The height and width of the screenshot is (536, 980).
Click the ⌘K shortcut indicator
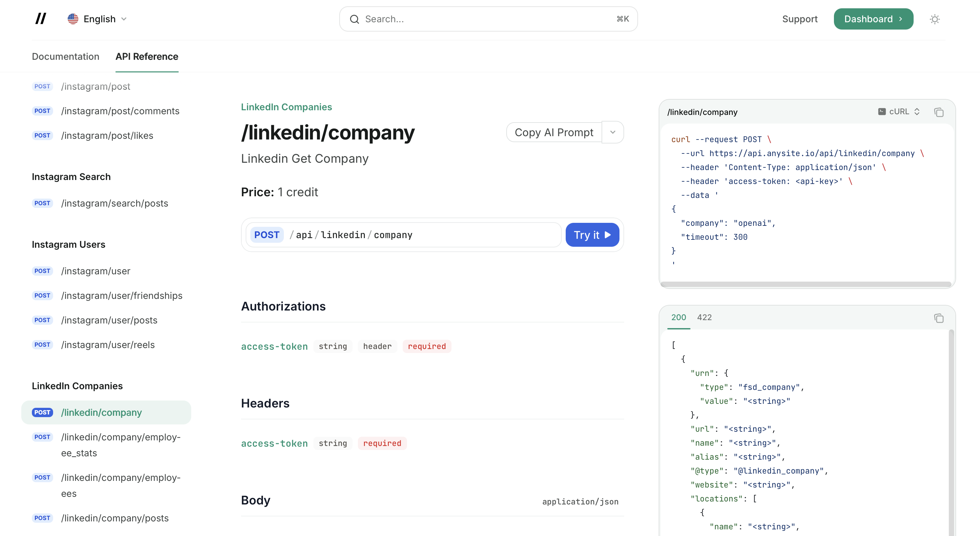622,19
